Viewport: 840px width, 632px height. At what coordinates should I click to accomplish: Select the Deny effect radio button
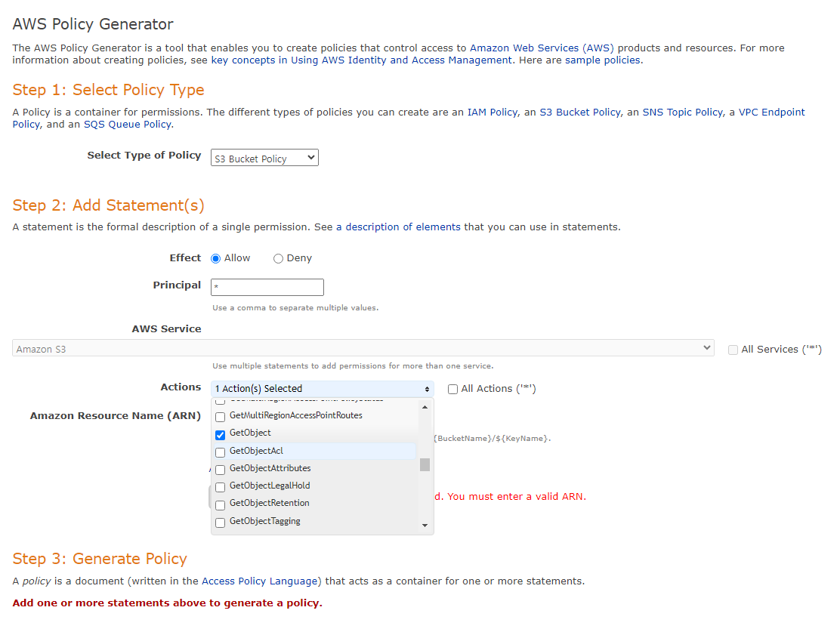click(x=278, y=259)
